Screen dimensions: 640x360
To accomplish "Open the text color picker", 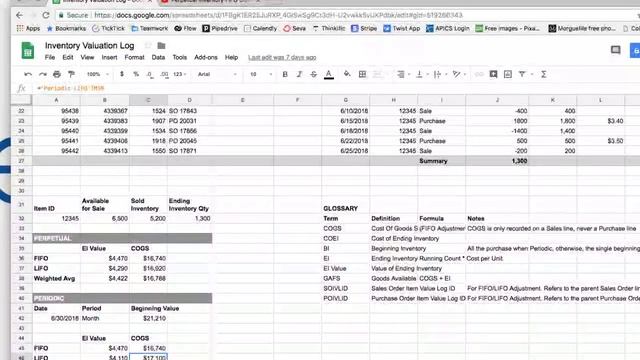I will 329,75.
